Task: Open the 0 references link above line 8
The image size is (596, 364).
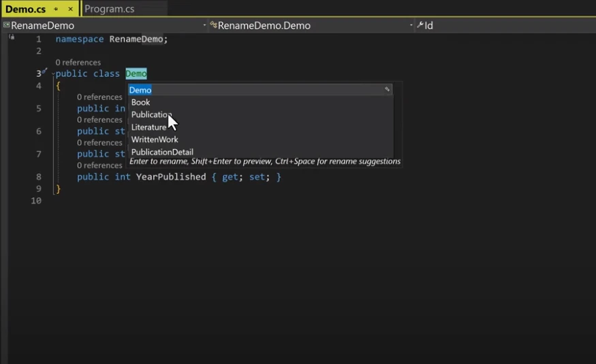Action: coord(99,165)
